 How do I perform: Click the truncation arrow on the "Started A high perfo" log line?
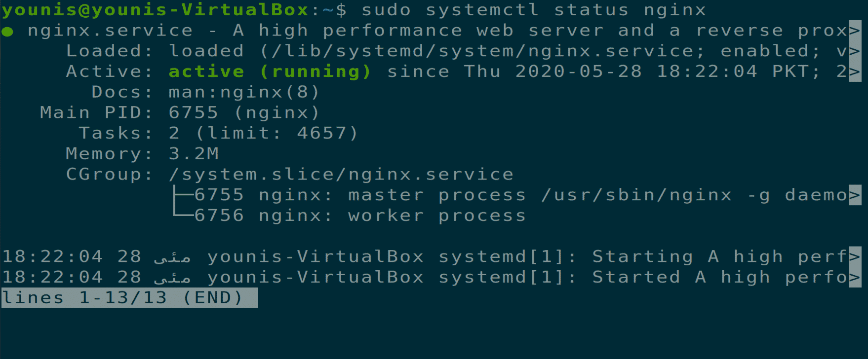point(855,278)
